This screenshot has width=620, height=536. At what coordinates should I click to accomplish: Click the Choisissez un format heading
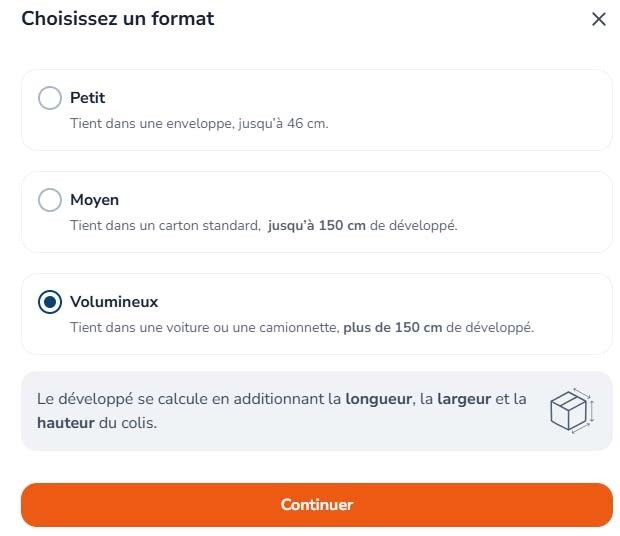pos(118,19)
